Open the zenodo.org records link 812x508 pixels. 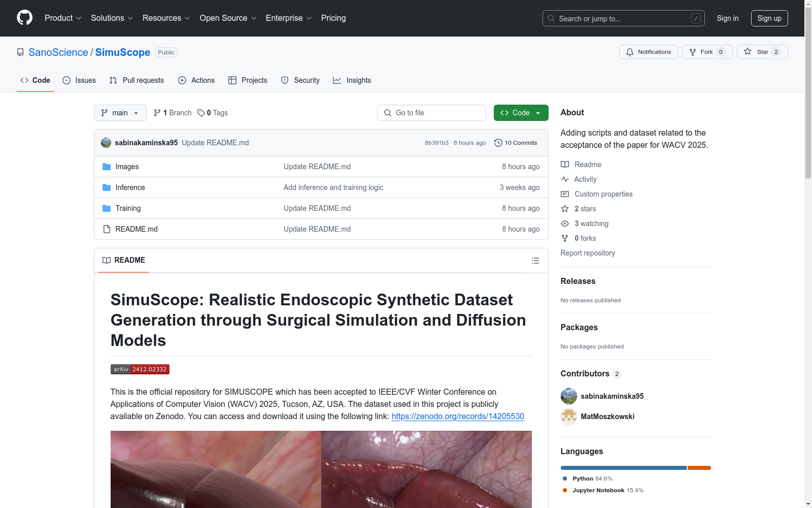[458, 416]
